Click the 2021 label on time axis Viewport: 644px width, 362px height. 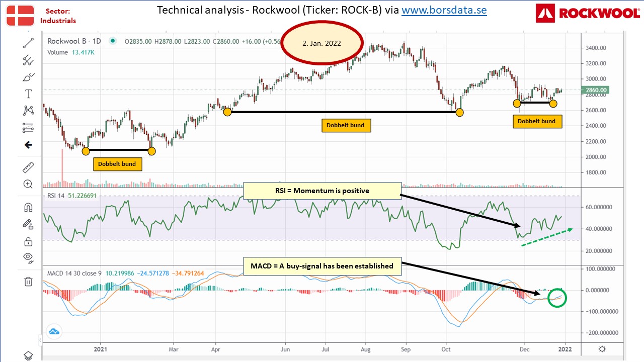(x=101, y=348)
